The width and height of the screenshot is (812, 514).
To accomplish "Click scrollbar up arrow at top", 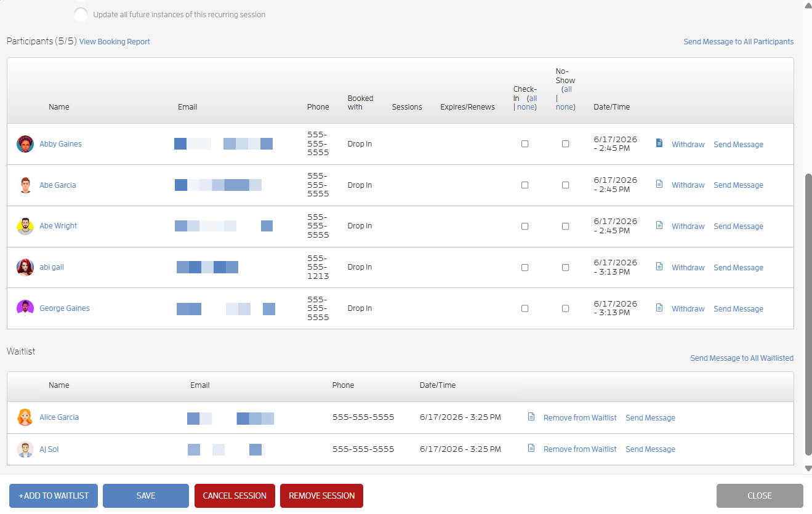I will 808,5.
